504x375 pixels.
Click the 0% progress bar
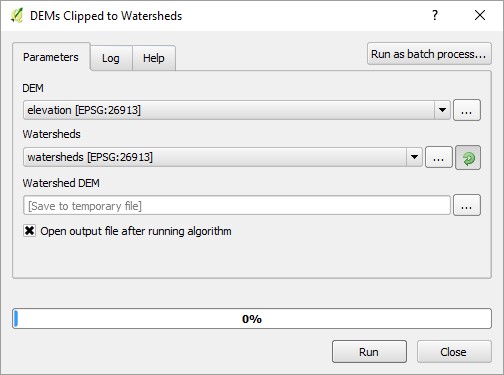252,319
